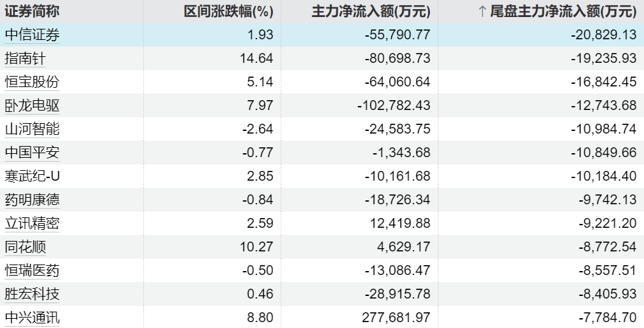The image size is (644, 328).
Task: Click the 证券简称 column header
Action: (32, 12)
